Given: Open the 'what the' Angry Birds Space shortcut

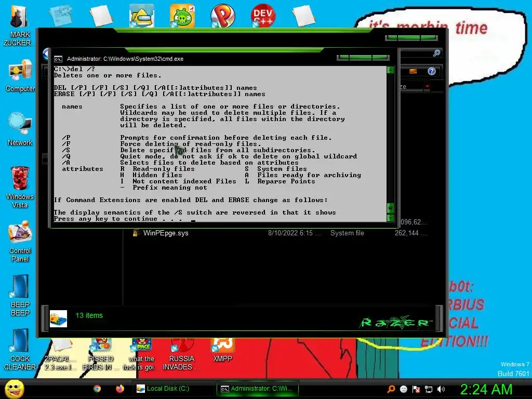Looking at the screenshot, I should pos(141,354).
